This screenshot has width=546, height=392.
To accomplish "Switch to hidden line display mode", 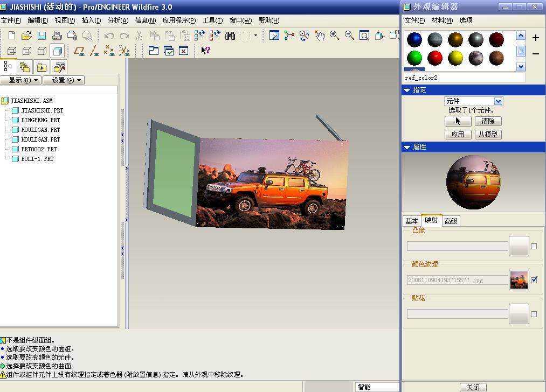I will [27, 51].
